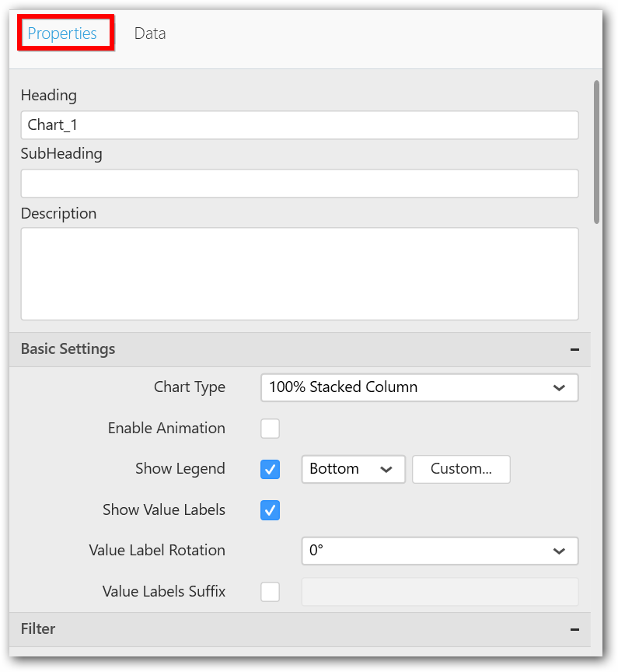Screen dimensions: 618x672
Task: Collapse the Basic Settings section
Action: click(574, 350)
